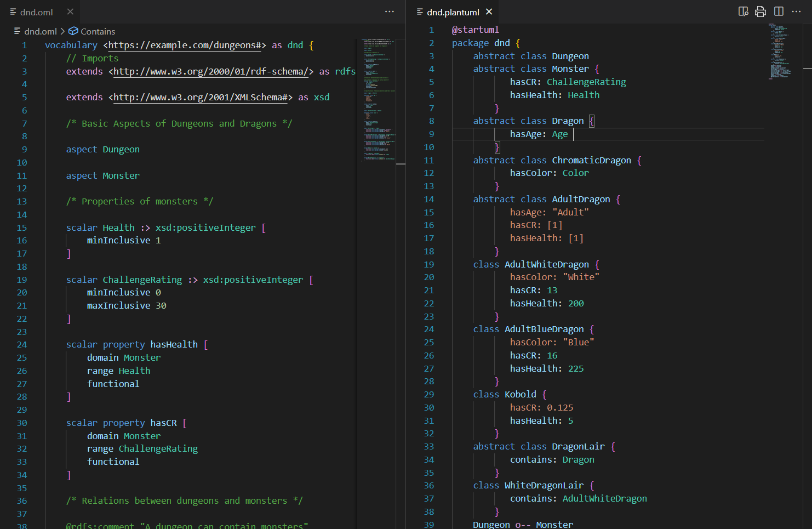This screenshot has width=812, height=529.
Task: Click the breadcrumb chevron separator after dnd.oml
Action: click(x=62, y=31)
